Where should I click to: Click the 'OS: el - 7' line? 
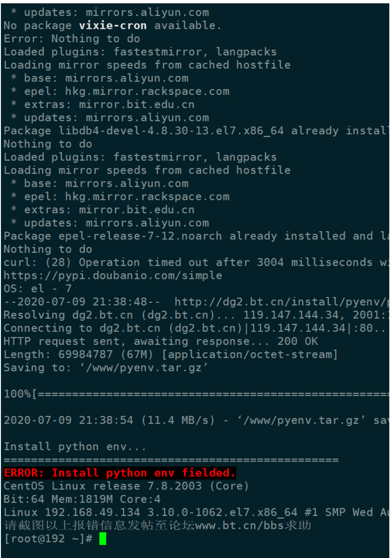click(38, 289)
